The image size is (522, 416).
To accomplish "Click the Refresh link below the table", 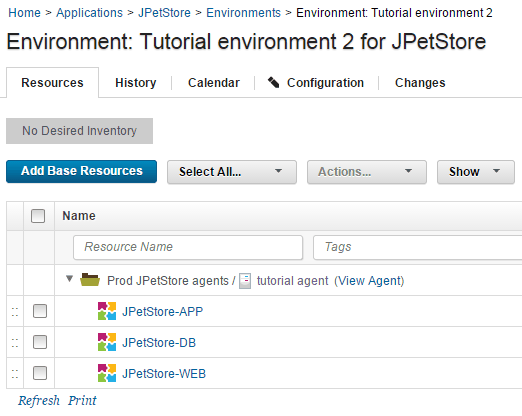I will pyautogui.click(x=39, y=400).
